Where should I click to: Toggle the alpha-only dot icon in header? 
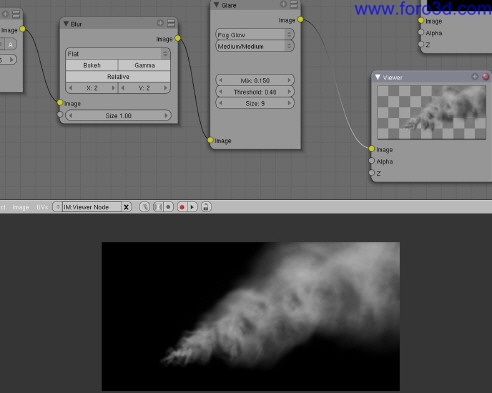point(168,207)
